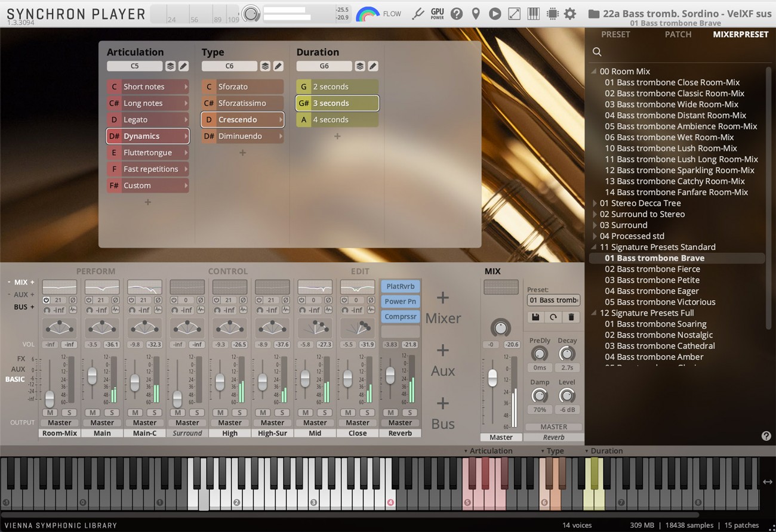Edit Articulation dimension with pencil icon
Viewport: 776px width, 532px height.
tap(184, 66)
